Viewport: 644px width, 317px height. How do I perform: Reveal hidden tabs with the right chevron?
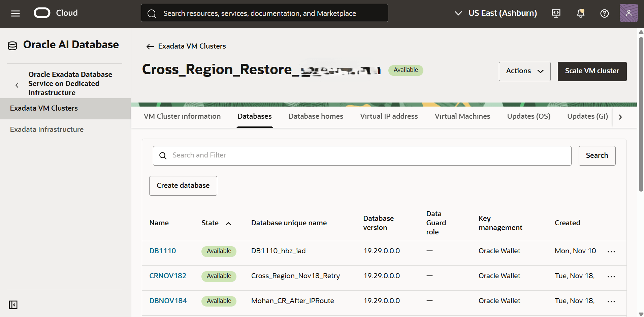pyautogui.click(x=620, y=116)
